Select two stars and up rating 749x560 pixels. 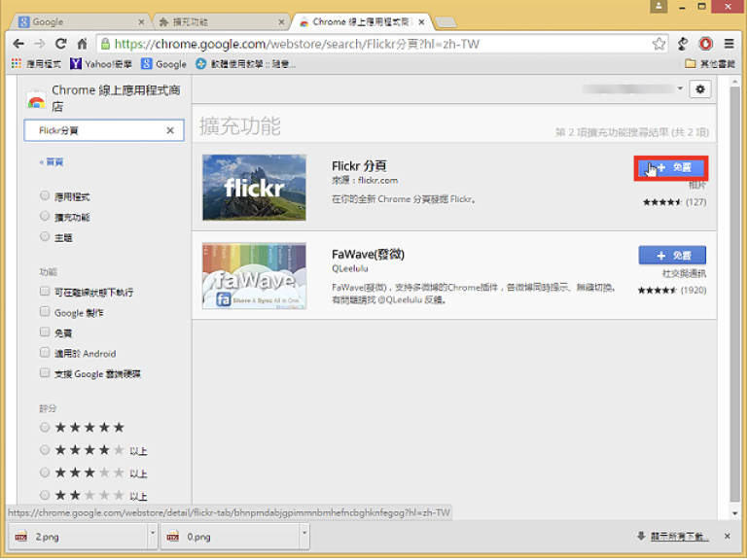45,495
